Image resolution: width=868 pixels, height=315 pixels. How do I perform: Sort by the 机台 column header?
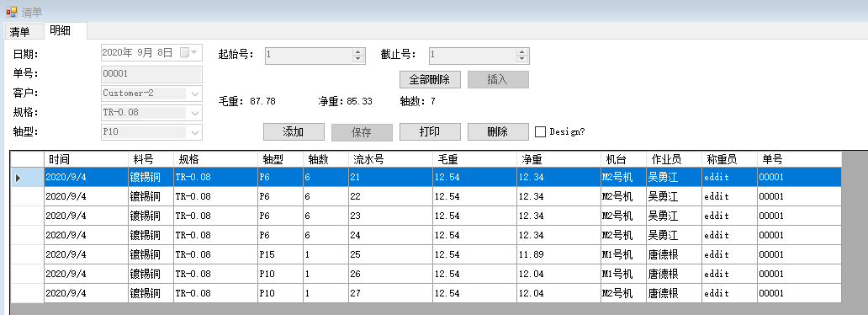pos(623,159)
